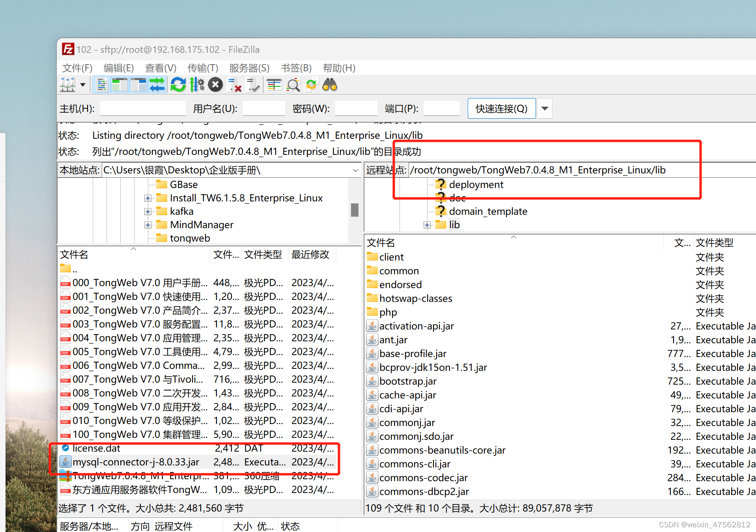The height and width of the screenshot is (532, 756).
Task: Click the 主机(H) host input field
Action: click(143, 108)
